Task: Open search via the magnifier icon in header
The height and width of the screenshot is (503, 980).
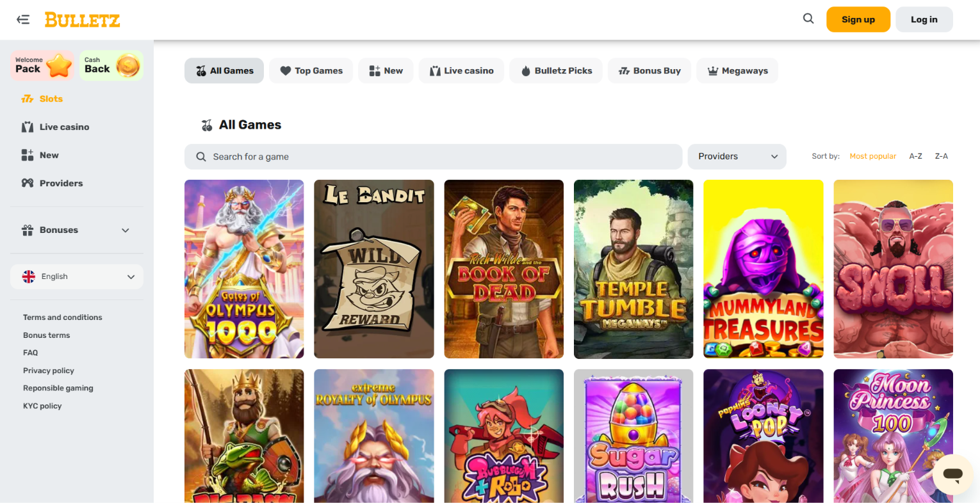Action: click(x=808, y=19)
